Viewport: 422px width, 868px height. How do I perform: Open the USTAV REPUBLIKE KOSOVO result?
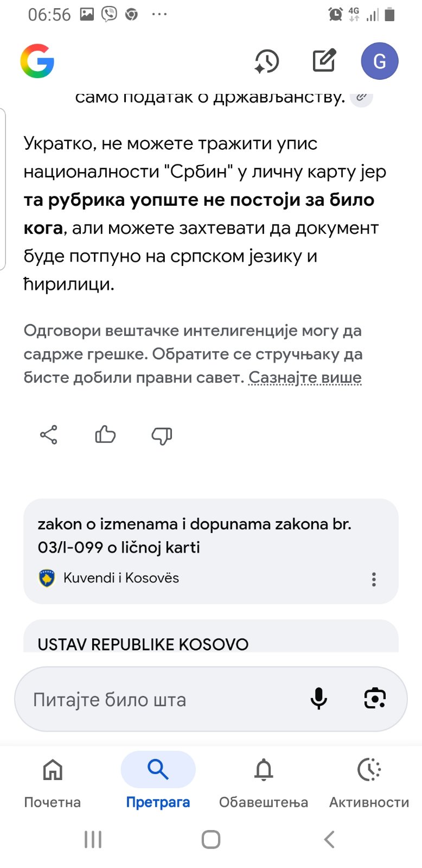coord(143,644)
